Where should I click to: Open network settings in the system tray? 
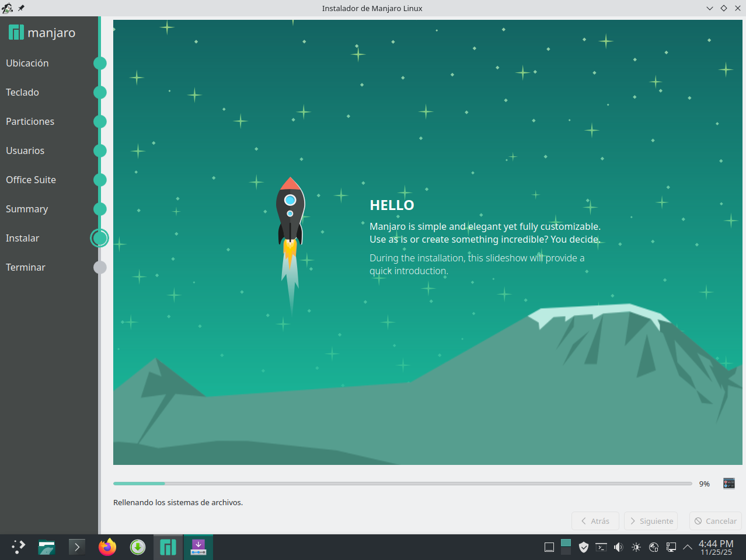click(x=671, y=547)
